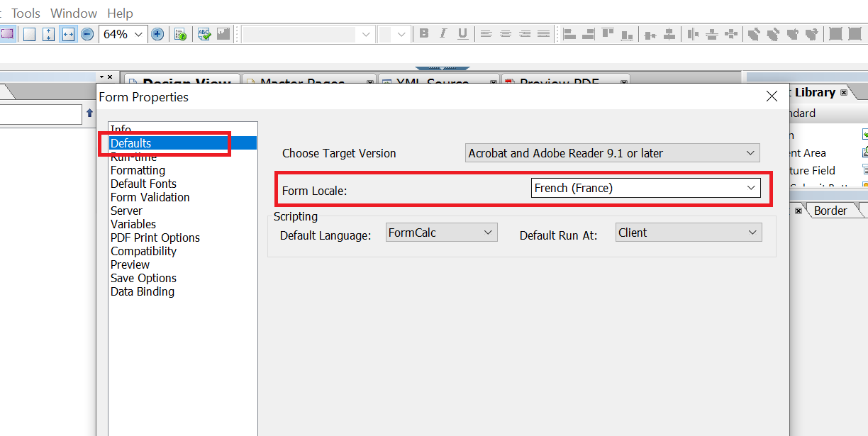Run the ABC spell check icon
The image size is (868, 436).
click(x=204, y=34)
